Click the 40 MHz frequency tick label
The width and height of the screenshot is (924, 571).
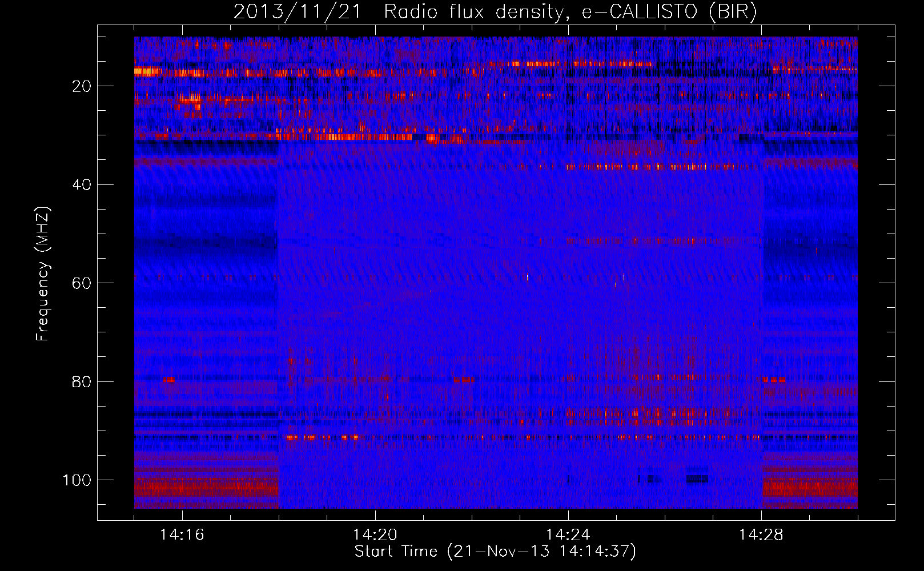click(82, 185)
